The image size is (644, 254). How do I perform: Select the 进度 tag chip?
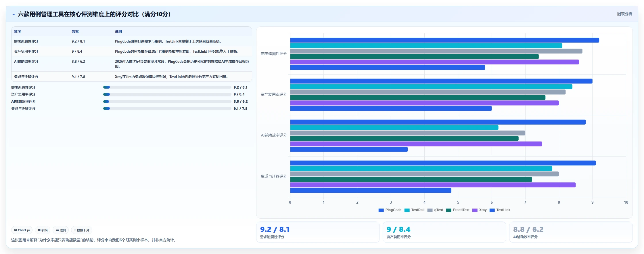tap(61, 230)
